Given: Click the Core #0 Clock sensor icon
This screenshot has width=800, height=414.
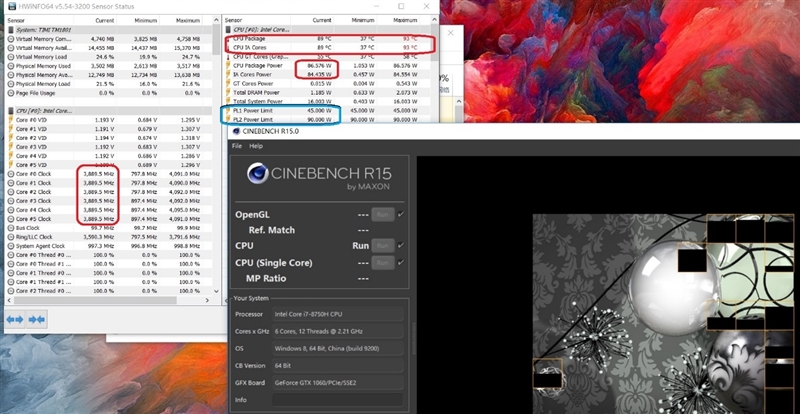Looking at the screenshot, I should pyautogui.click(x=10, y=174).
